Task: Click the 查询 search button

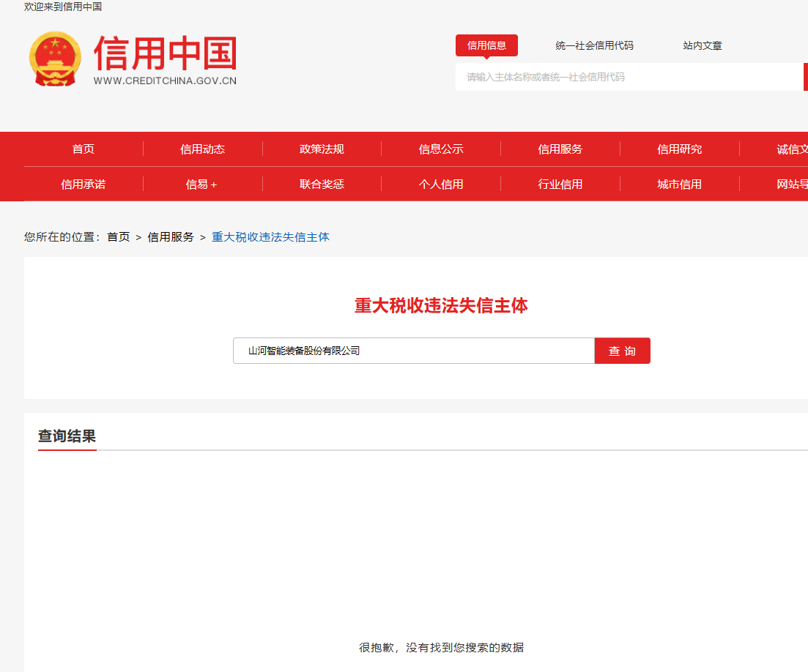Action: click(x=621, y=351)
